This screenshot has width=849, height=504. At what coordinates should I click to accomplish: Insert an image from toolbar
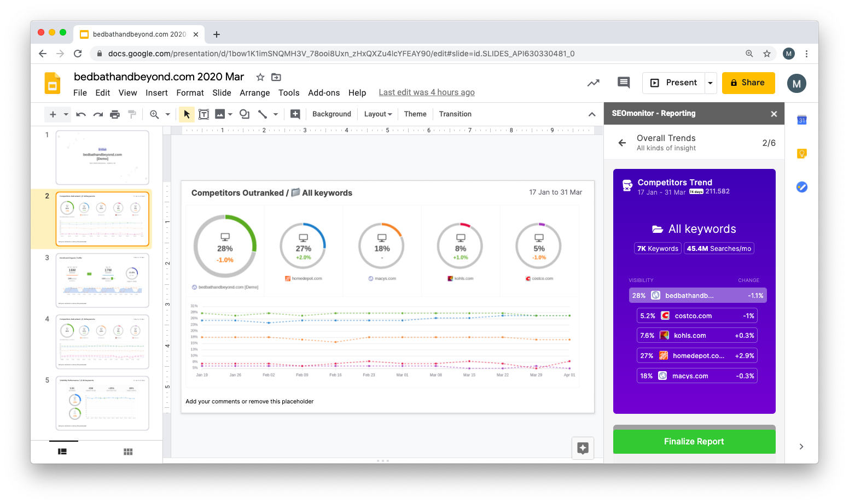[220, 114]
